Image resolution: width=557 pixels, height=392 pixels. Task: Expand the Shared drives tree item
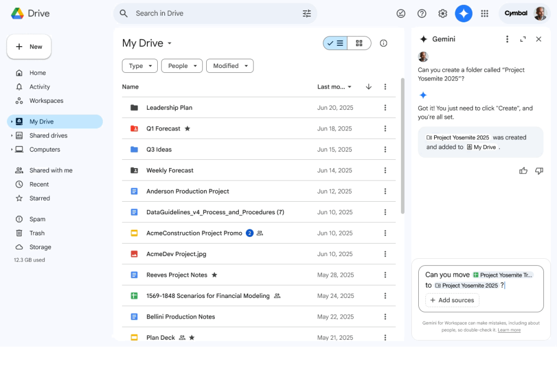11,135
